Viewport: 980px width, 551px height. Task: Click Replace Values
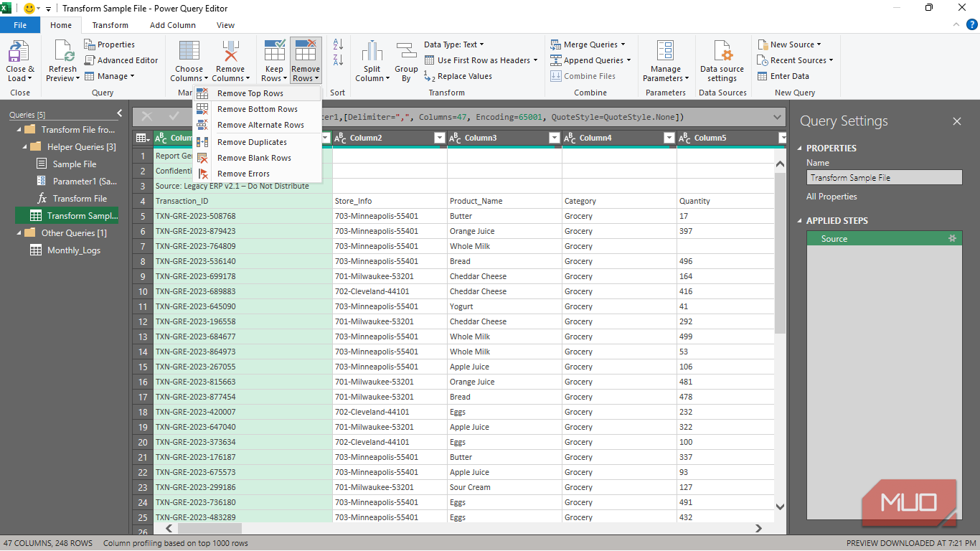(x=458, y=76)
